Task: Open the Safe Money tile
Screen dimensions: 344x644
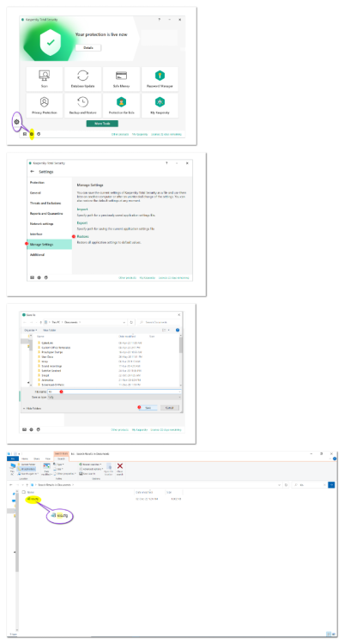Action: pos(121,79)
